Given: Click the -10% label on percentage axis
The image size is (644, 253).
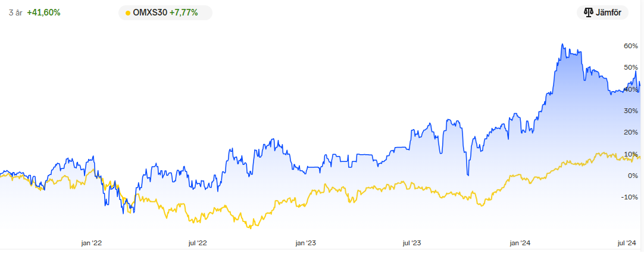Looking at the screenshot, I should tap(630, 197).
